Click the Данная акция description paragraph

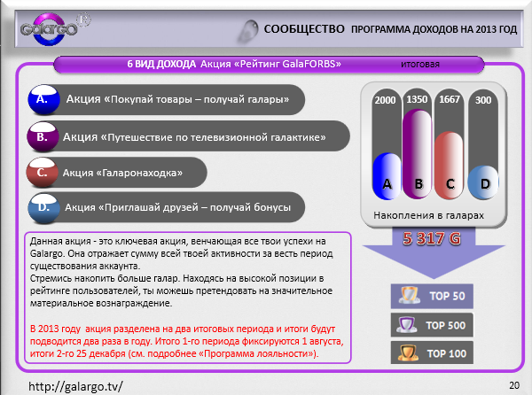[182, 272]
